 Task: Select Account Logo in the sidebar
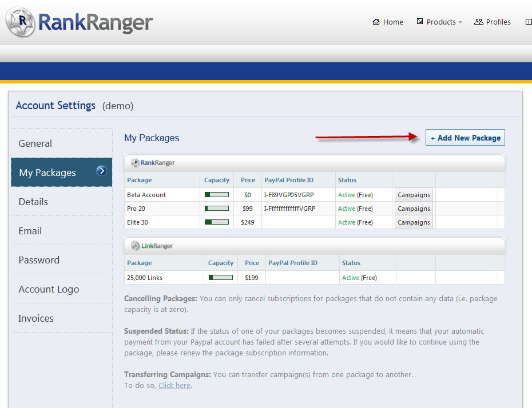[x=49, y=289]
